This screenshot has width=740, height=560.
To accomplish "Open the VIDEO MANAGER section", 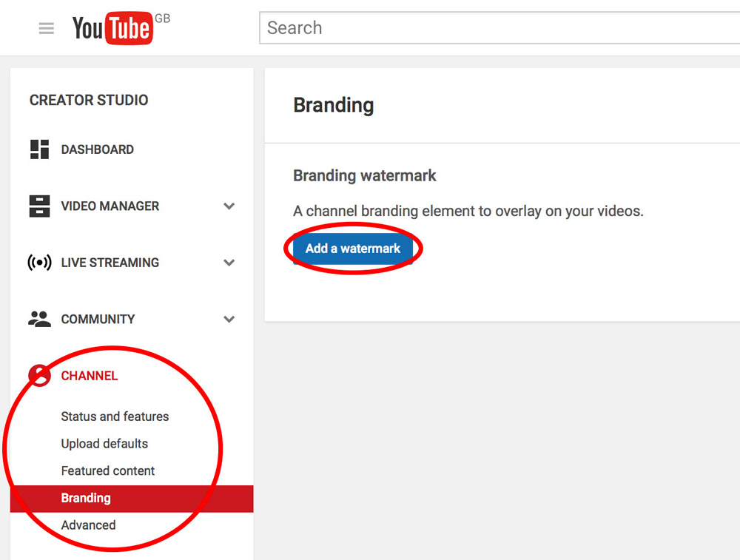I will point(110,206).
